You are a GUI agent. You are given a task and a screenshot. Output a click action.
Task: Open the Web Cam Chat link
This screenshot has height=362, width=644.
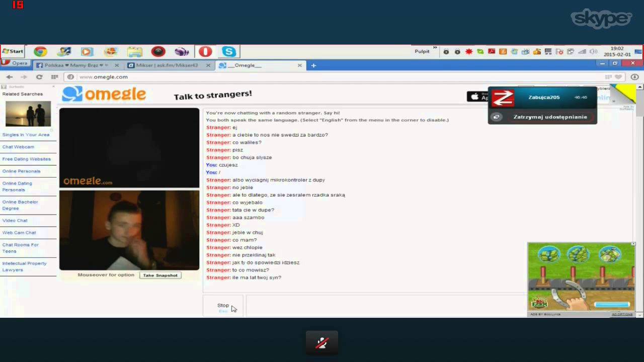(x=19, y=233)
